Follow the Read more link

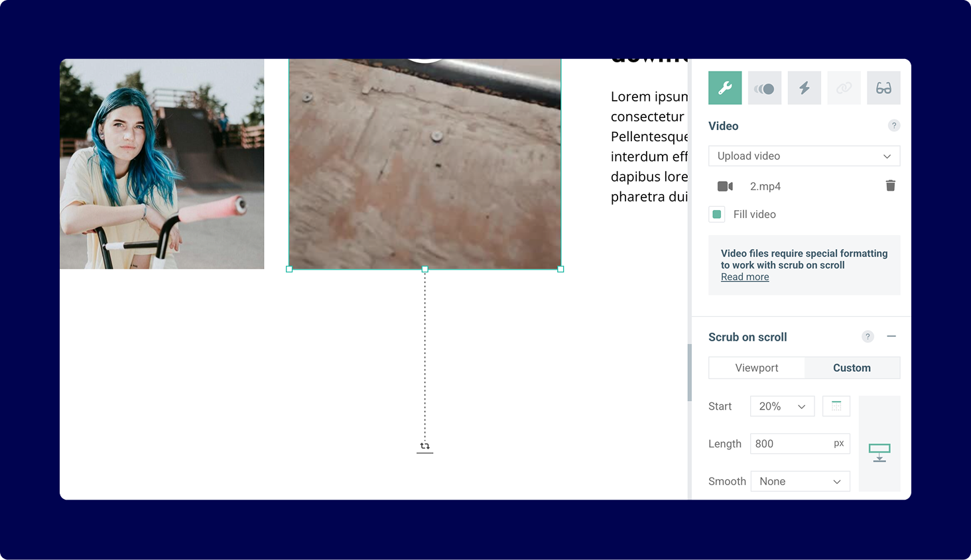(x=745, y=277)
